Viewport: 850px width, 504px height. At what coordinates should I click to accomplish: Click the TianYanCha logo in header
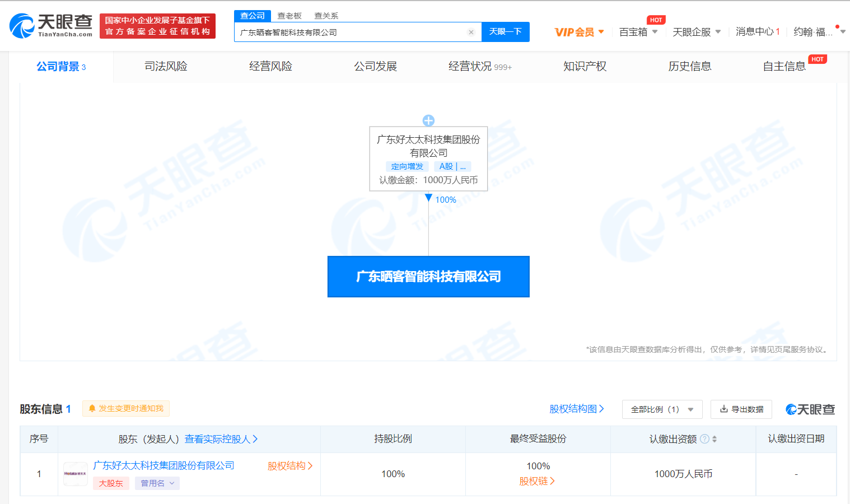(51, 26)
